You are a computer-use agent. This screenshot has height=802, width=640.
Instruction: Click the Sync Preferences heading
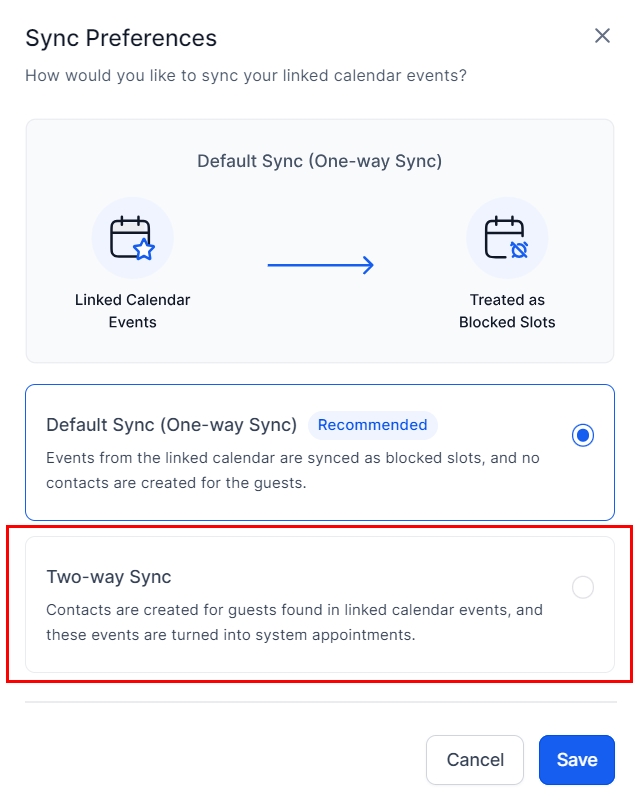(x=121, y=39)
